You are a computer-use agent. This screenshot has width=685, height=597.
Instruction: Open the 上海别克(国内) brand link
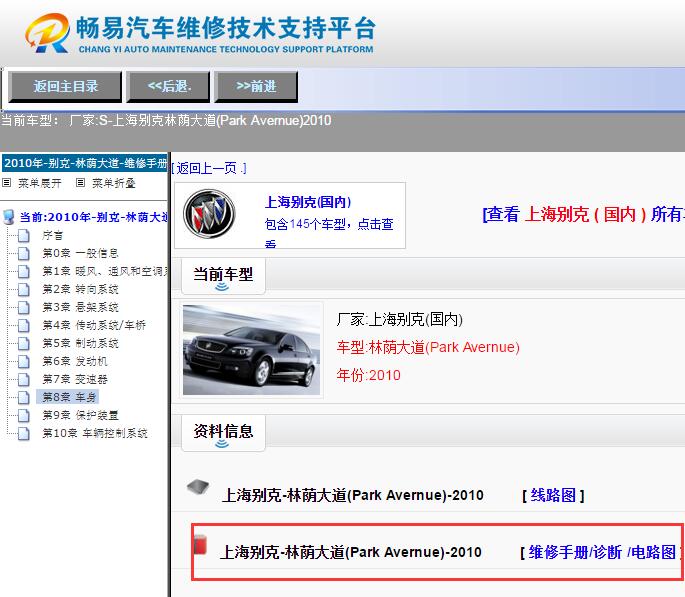[x=308, y=202]
